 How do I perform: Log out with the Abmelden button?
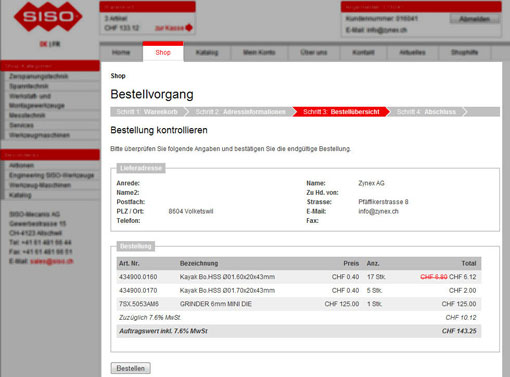pos(474,19)
